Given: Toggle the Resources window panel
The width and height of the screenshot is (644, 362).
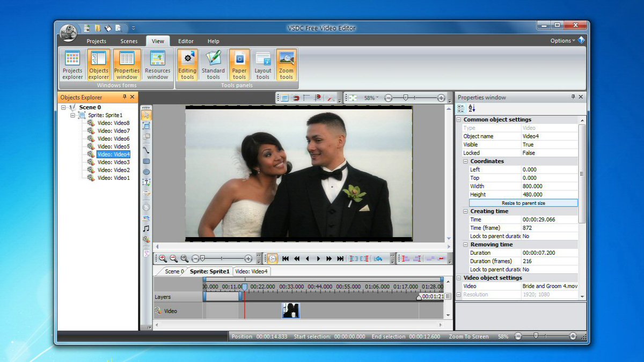Looking at the screenshot, I should (x=158, y=65).
